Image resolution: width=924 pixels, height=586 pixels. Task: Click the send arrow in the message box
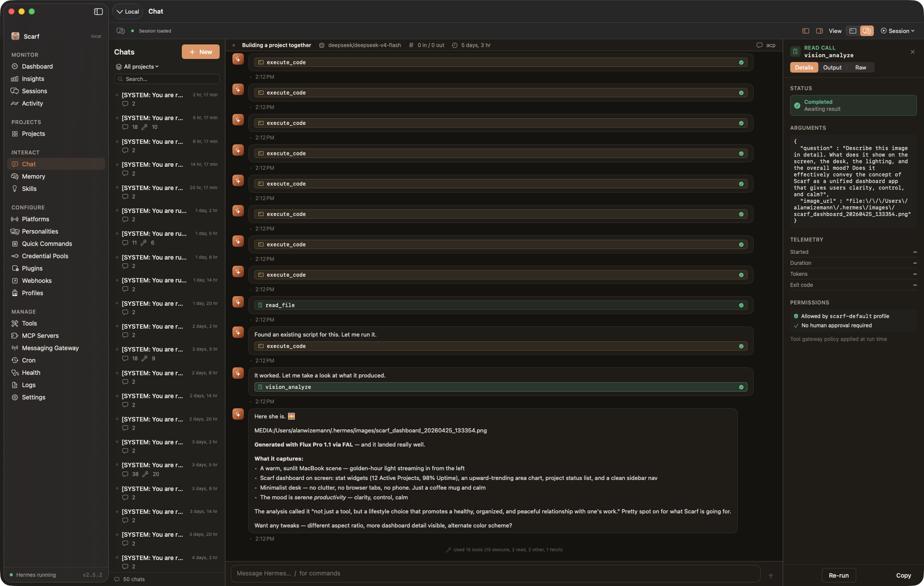pyautogui.click(x=771, y=576)
